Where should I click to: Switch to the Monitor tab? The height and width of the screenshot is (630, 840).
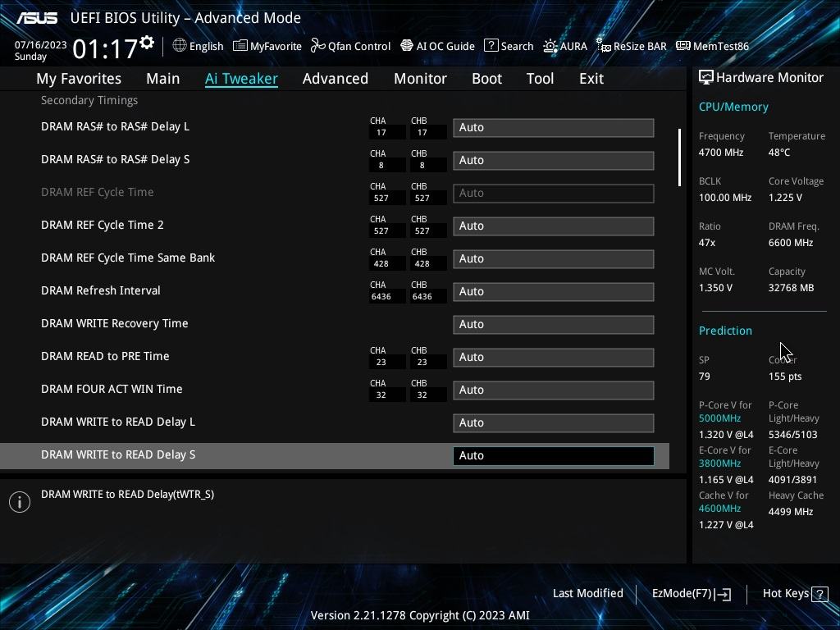pos(421,79)
